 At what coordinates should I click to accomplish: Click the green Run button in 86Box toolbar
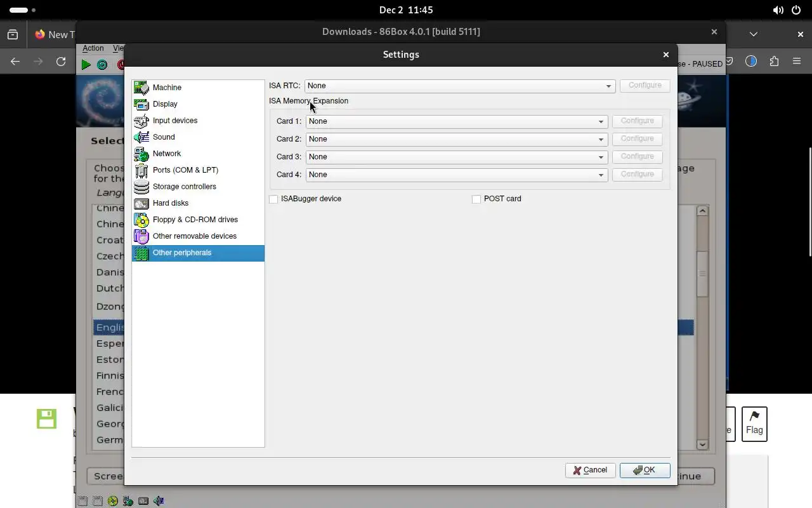[86, 64]
